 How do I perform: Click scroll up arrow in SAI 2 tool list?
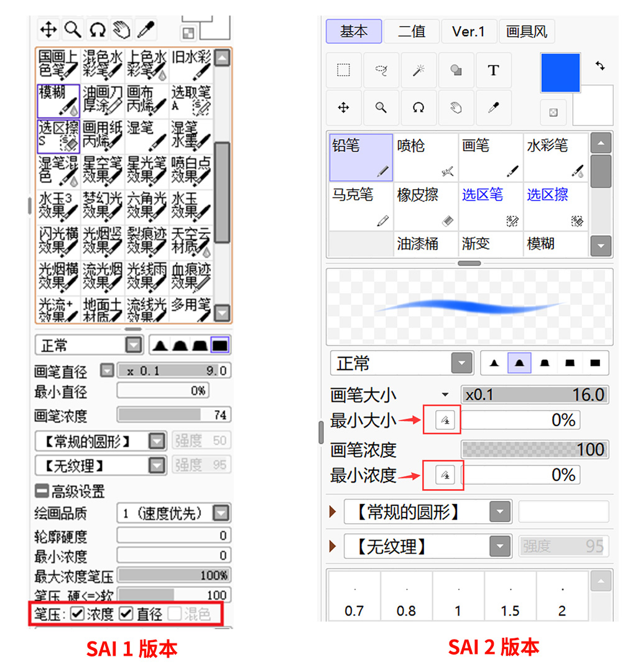click(x=600, y=143)
